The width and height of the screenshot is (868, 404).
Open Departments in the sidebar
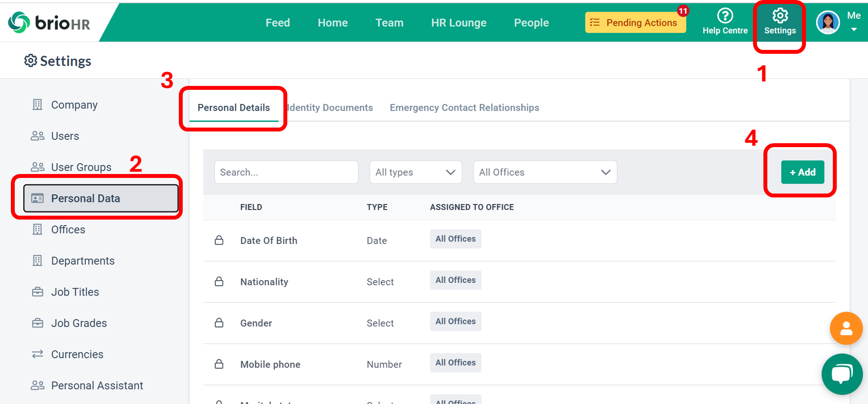[x=83, y=261]
